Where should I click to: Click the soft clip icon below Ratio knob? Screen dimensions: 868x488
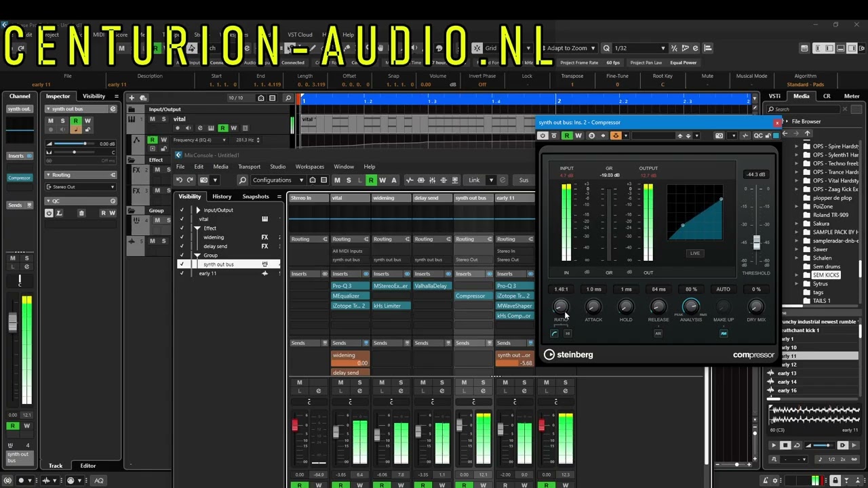554,333
